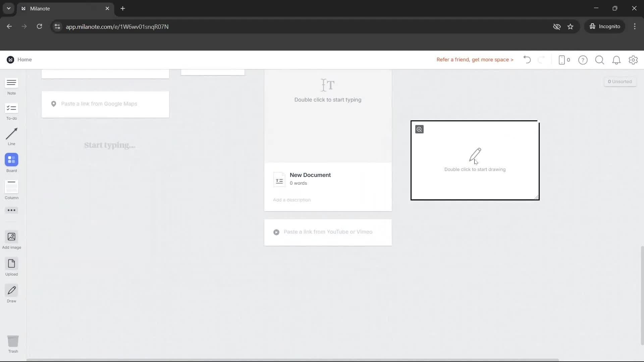The height and width of the screenshot is (362, 644).
Task: Open the browser tab search dropdown
Action: 8,8
